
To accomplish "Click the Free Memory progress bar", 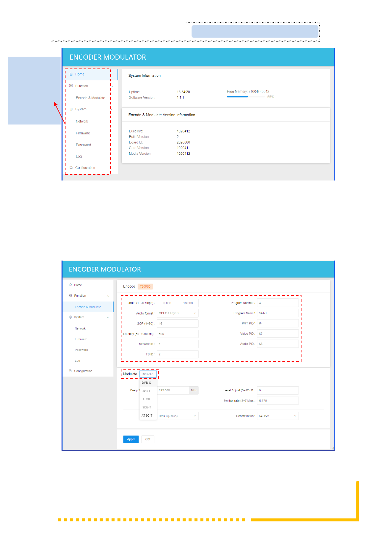I will [x=245, y=97].
